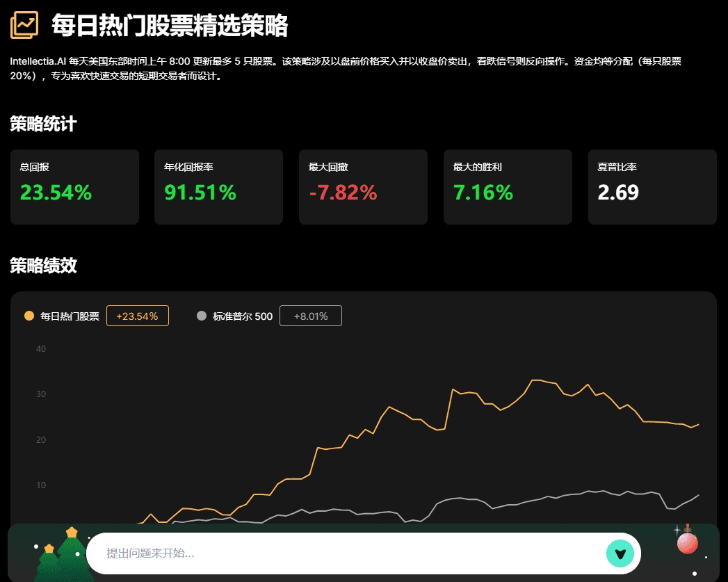Click the orange chart logo beside the title
Screen dimensions: 728x582
coord(24,26)
